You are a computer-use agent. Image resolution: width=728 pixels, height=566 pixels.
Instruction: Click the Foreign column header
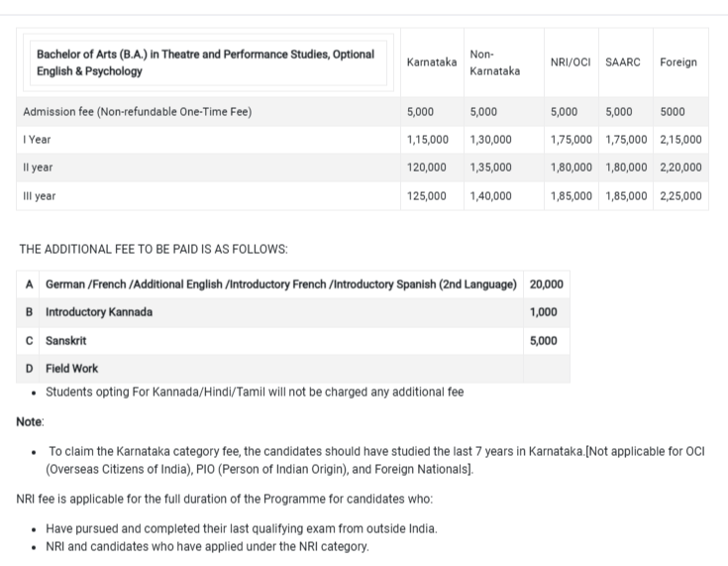tap(677, 62)
